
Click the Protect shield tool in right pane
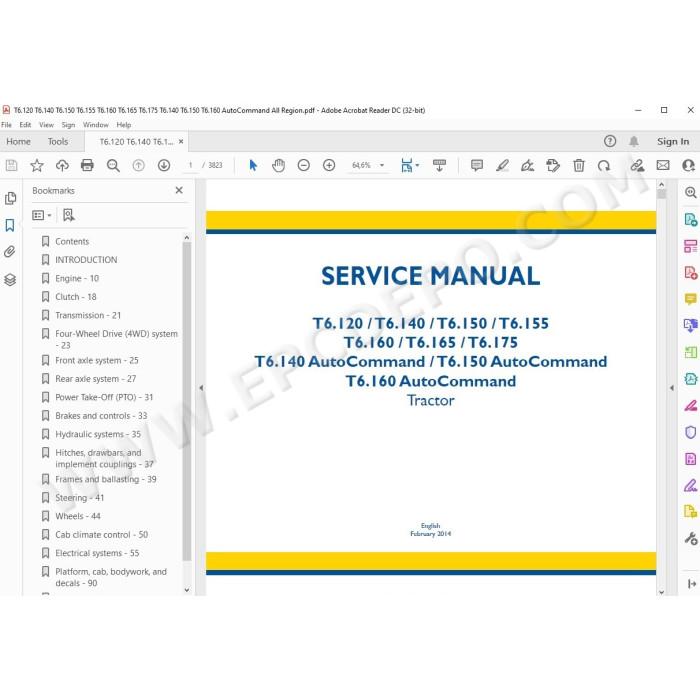691,432
